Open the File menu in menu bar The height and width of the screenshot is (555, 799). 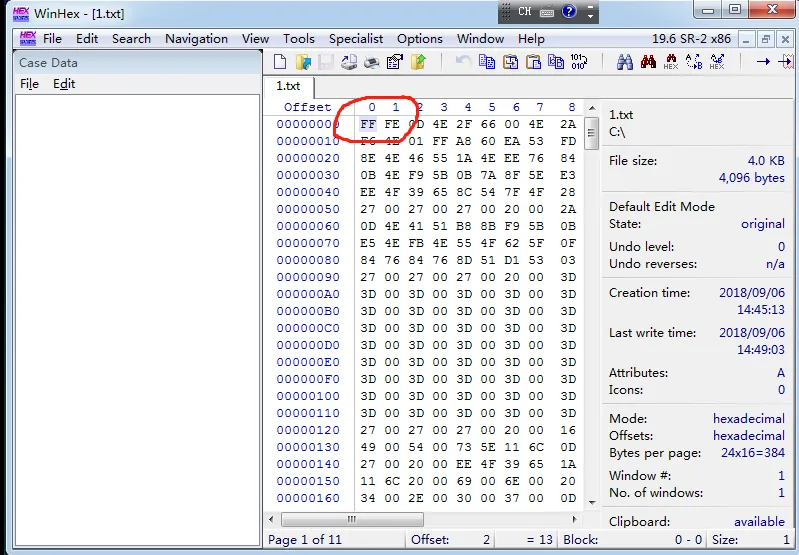(52, 39)
